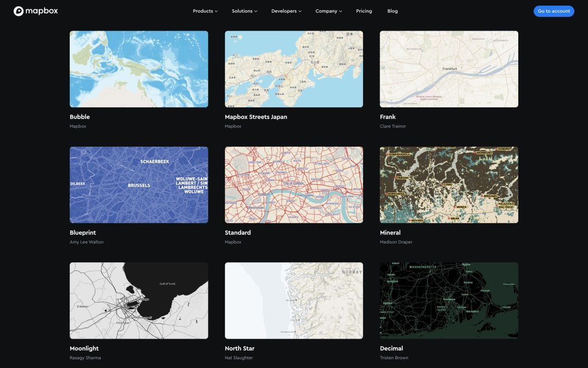
Task: Open the Bubble map style thumbnail
Action: [x=139, y=69]
